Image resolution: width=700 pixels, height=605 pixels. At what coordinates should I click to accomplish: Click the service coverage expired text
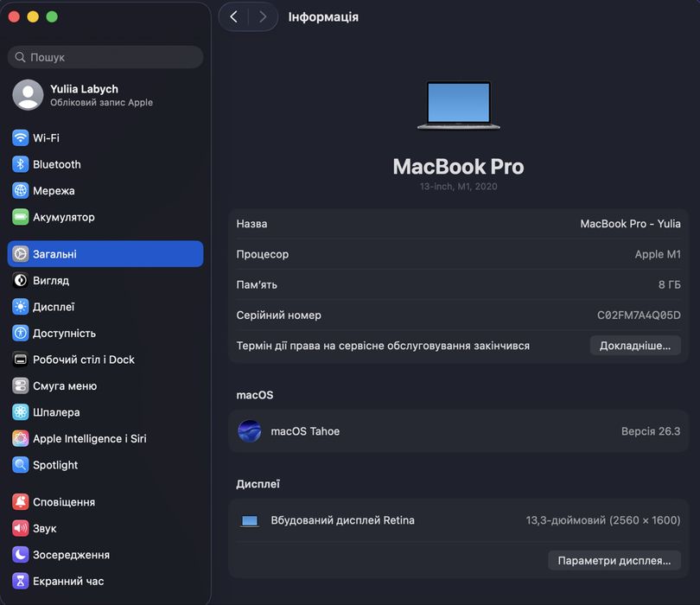[383, 346]
